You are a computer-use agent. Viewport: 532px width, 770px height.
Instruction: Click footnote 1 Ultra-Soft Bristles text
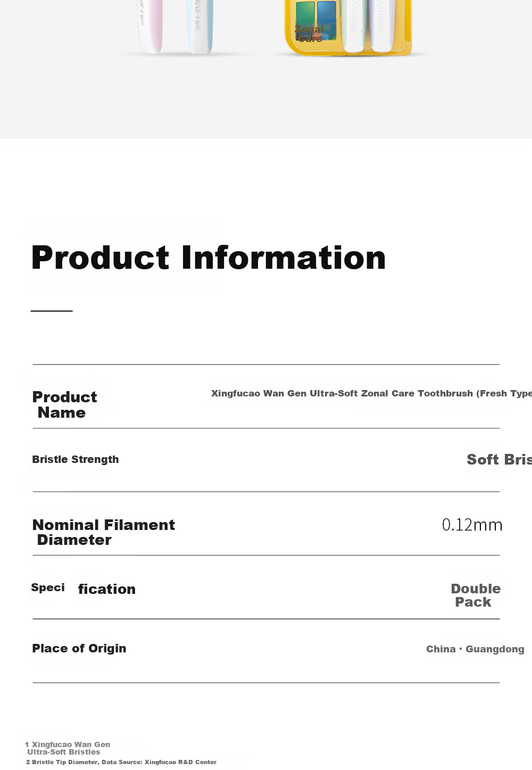point(68,748)
